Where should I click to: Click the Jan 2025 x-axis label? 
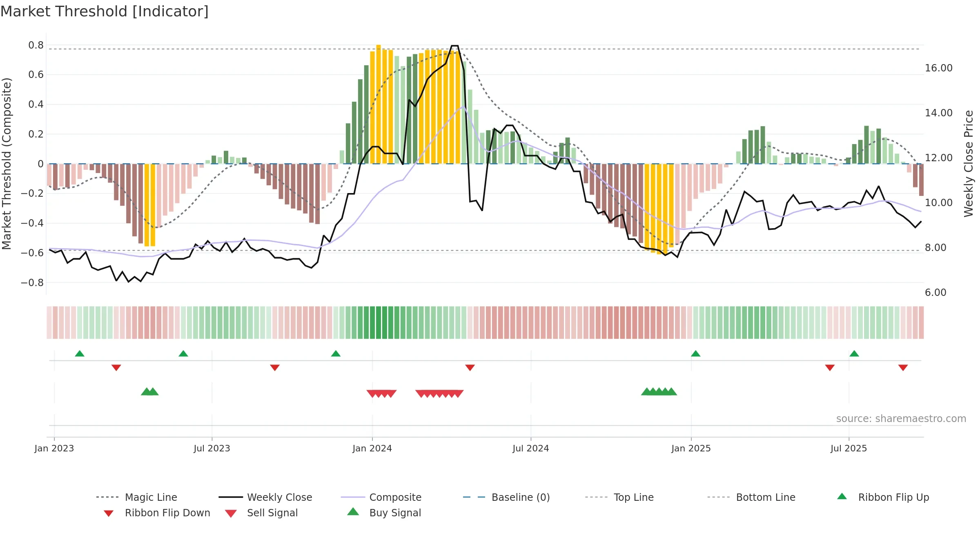pyautogui.click(x=691, y=449)
